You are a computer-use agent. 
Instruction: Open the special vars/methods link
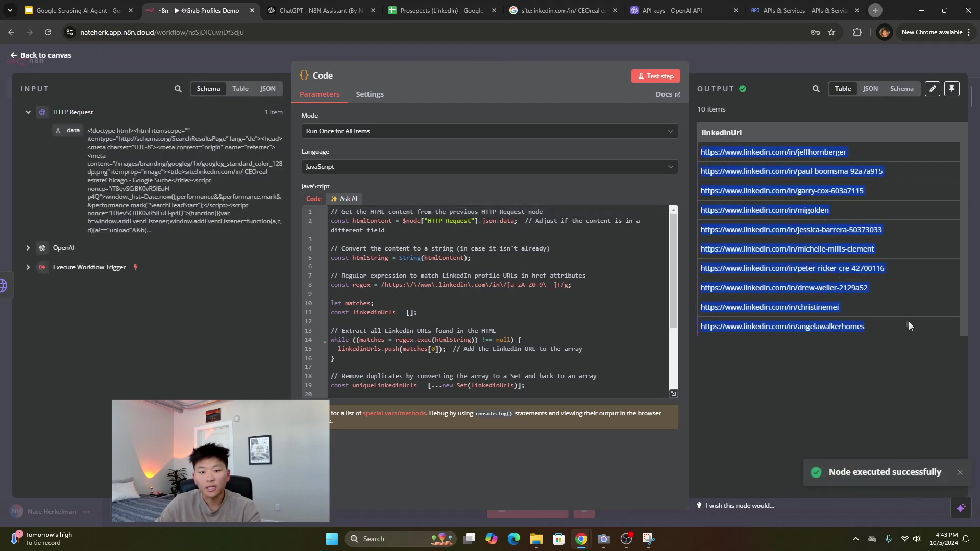tap(394, 413)
